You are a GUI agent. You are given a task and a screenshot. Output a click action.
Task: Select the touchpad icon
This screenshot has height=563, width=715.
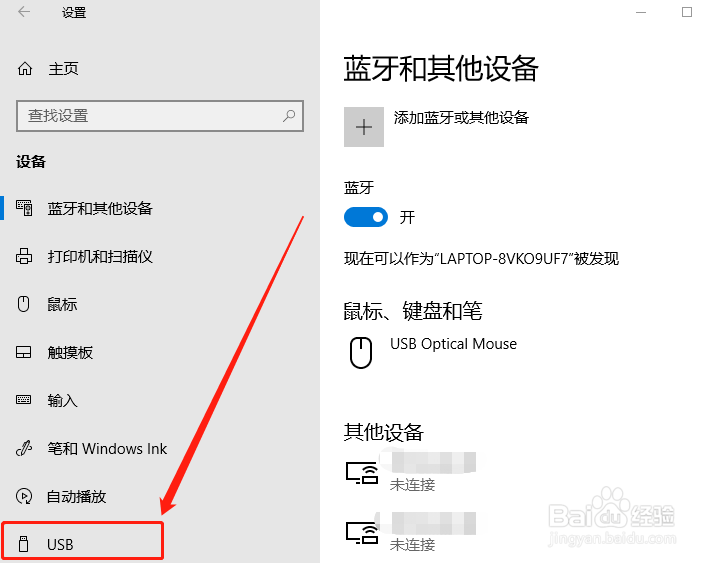23,352
